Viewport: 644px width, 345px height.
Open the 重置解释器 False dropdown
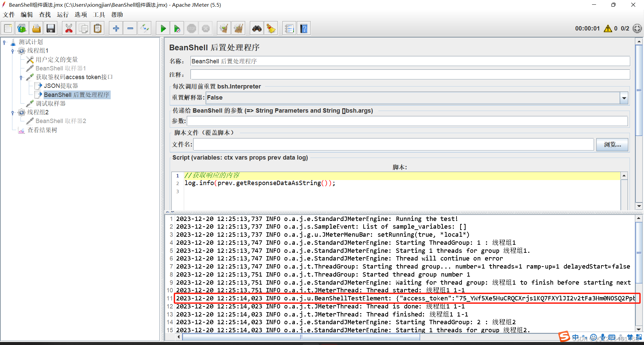point(624,98)
